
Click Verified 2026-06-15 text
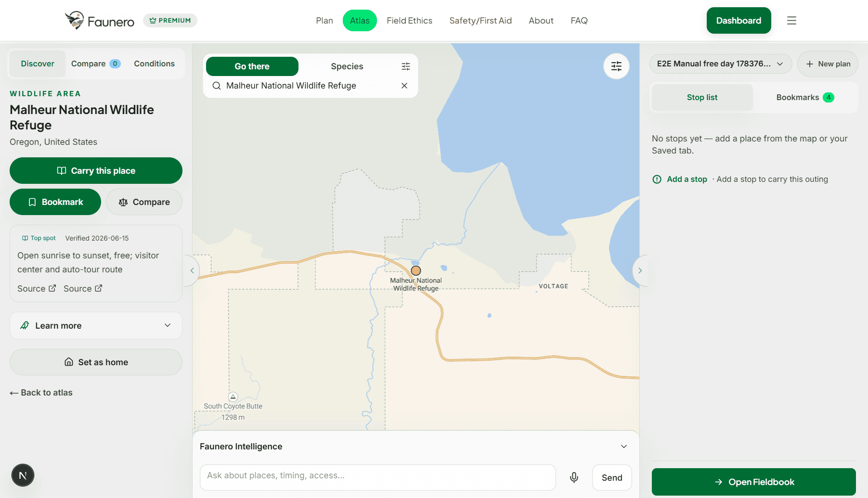coord(97,238)
